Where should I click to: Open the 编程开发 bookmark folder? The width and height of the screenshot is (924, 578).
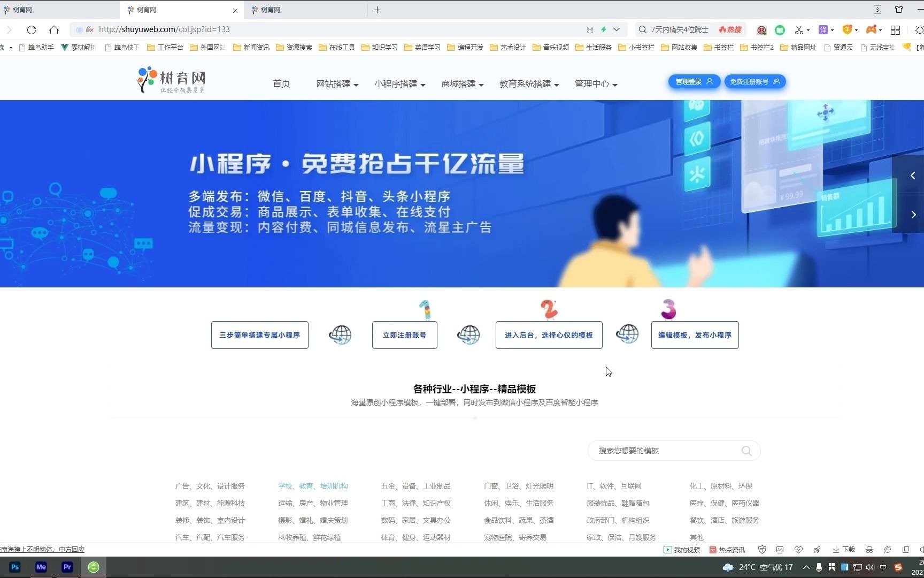click(465, 47)
